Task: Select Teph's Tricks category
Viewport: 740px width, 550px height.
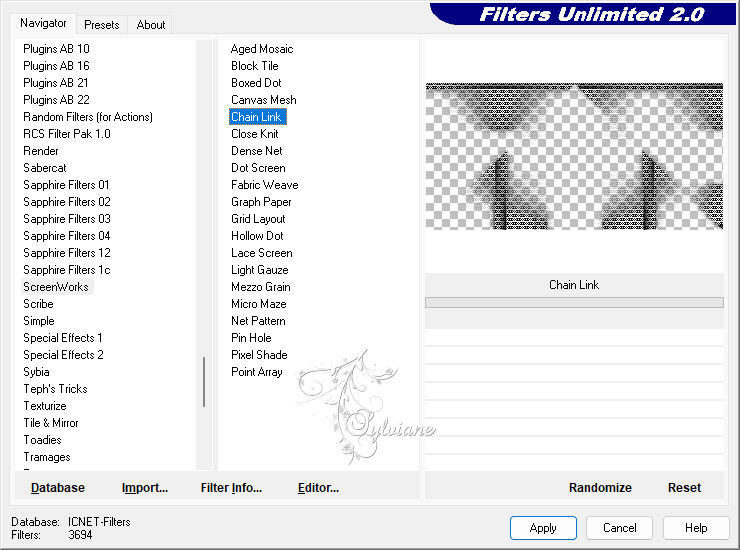Action: point(55,389)
